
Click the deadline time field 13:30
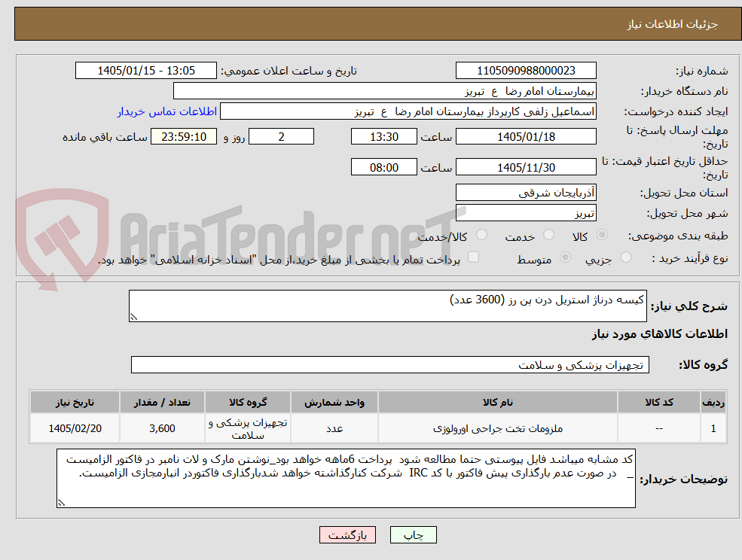click(x=383, y=137)
